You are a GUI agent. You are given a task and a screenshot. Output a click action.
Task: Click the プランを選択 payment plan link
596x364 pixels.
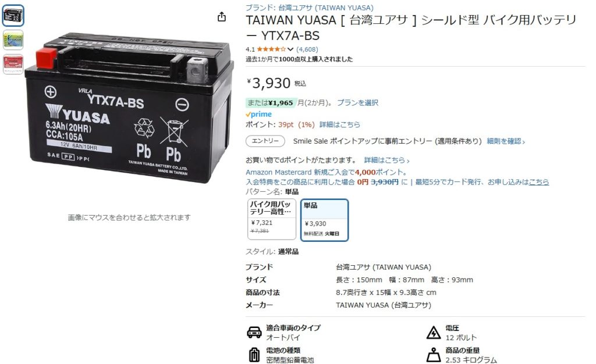click(x=357, y=103)
